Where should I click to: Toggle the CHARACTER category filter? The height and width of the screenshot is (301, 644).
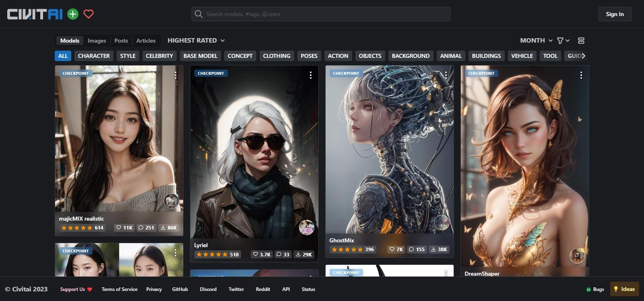[94, 56]
